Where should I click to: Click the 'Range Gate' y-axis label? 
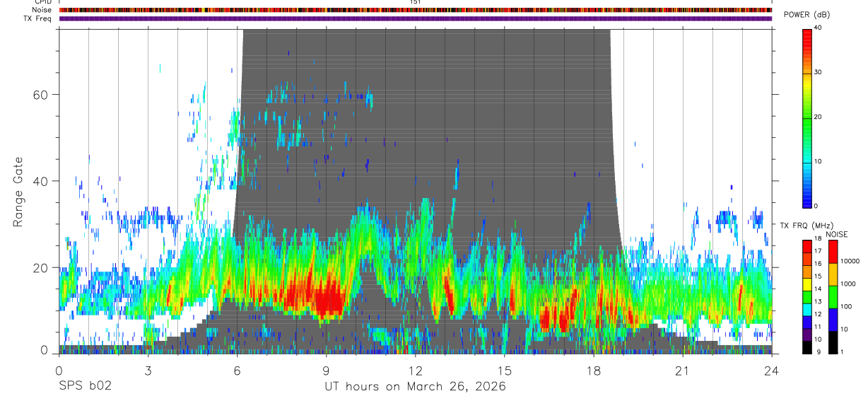[x=18, y=192]
